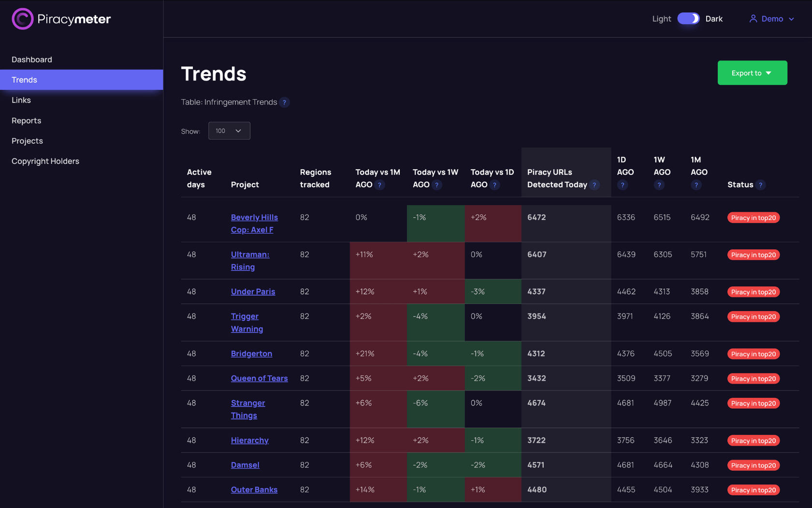Click Piracy in top20 badge for Ultraman: Rising
Screen dimensions: 812x508
click(x=754, y=255)
